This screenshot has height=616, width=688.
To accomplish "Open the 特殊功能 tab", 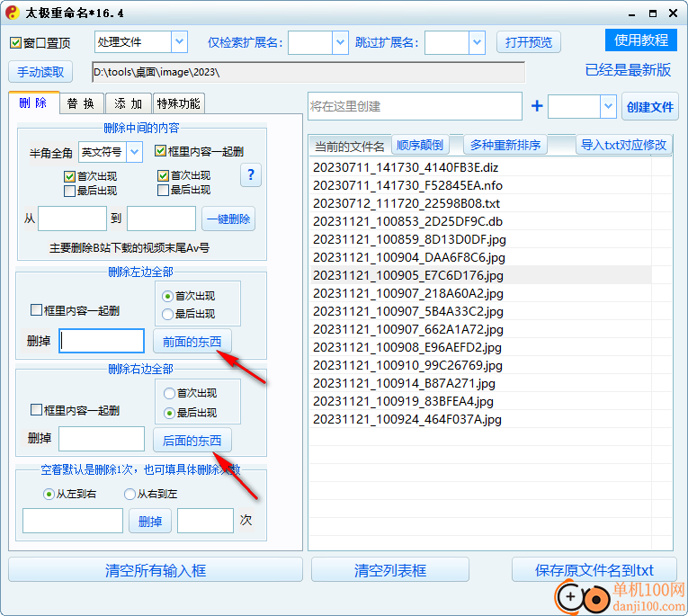I will click(x=178, y=103).
